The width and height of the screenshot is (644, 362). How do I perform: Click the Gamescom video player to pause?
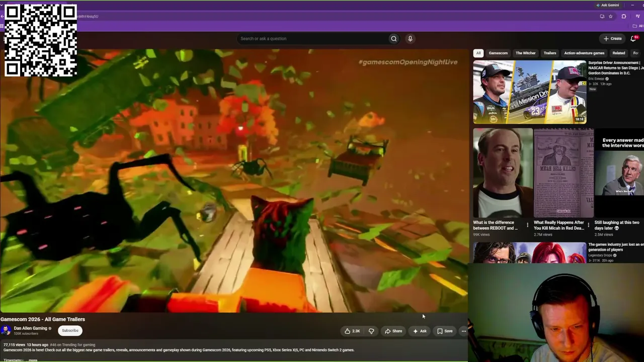tap(234, 181)
